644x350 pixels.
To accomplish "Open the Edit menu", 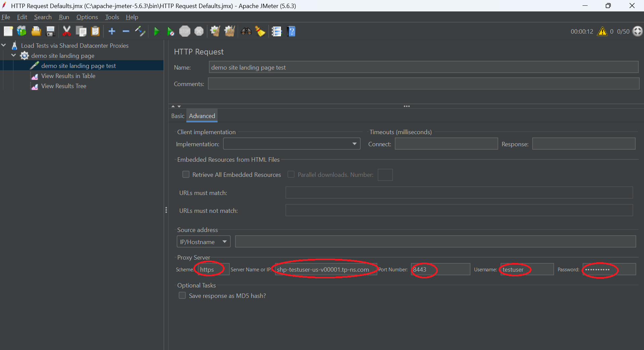I will tap(22, 17).
